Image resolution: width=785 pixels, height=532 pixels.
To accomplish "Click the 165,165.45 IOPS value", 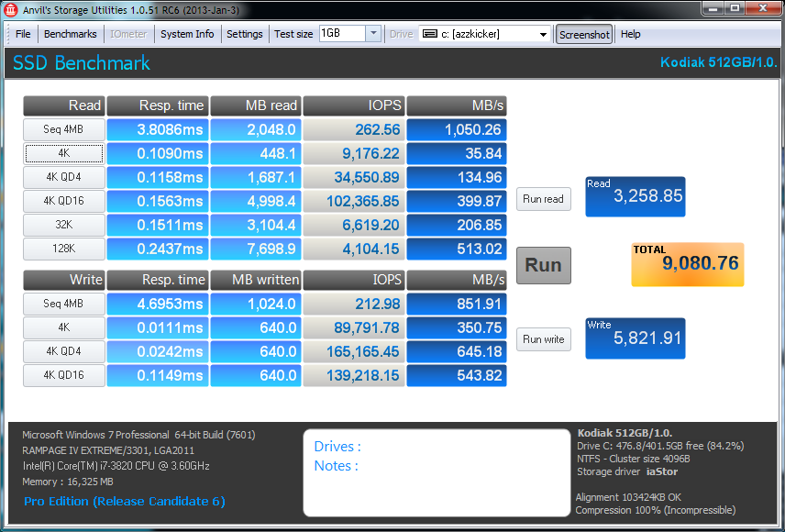I will (x=355, y=351).
